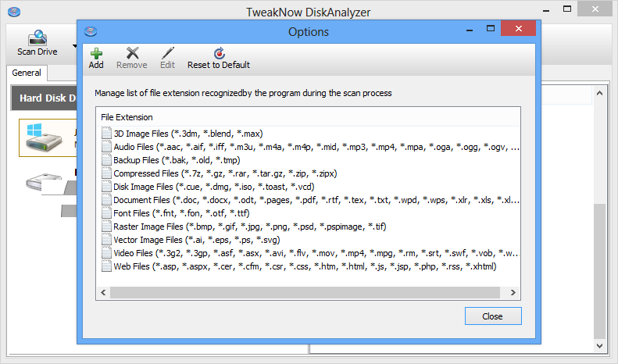Click the file icon beside Vector Image Files
The height and width of the screenshot is (364, 618).
[x=106, y=240]
